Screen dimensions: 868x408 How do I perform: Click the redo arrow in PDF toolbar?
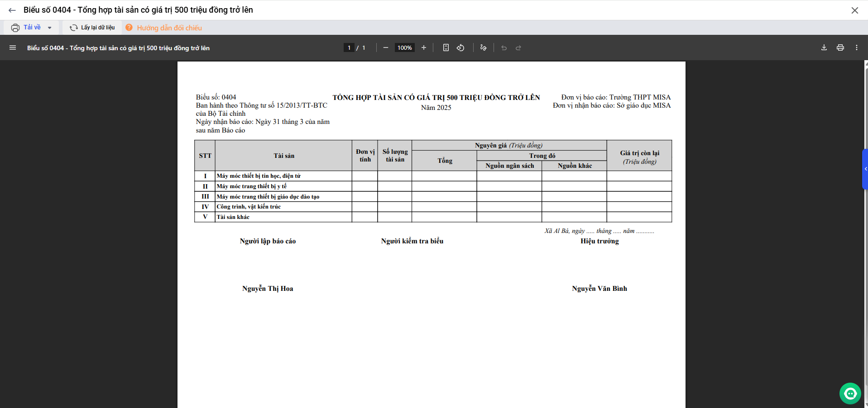(x=518, y=47)
